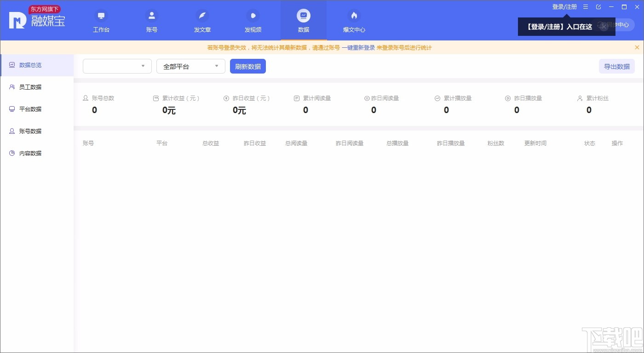This screenshot has height=353, width=644.
Task: Open 账号数据 in the left sidebar
Action: 37,131
